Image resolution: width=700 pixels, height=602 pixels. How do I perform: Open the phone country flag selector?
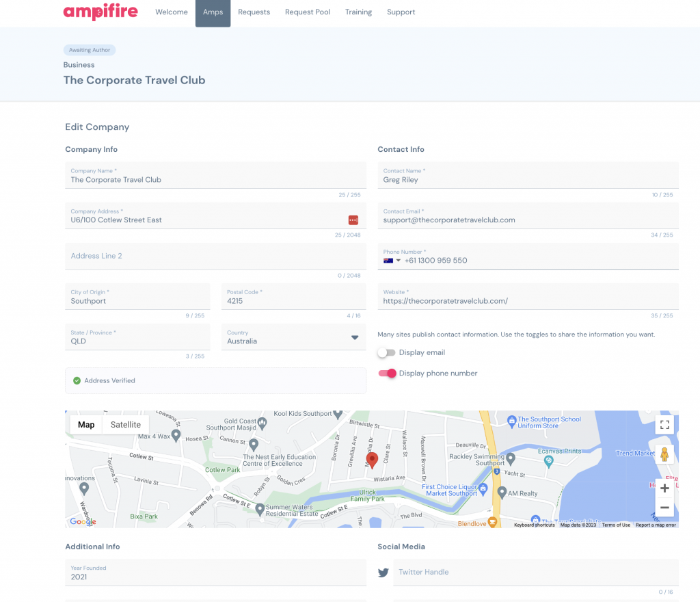tap(392, 261)
